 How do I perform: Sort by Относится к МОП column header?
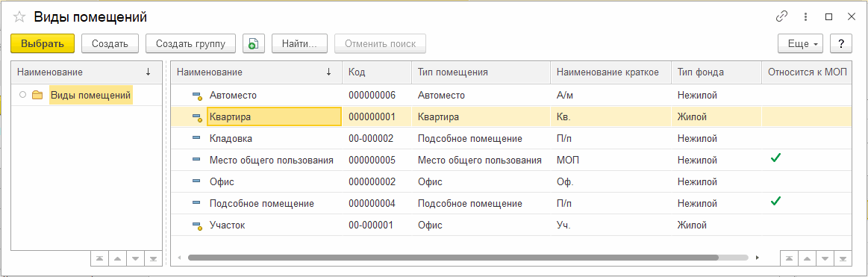pos(807,72)
